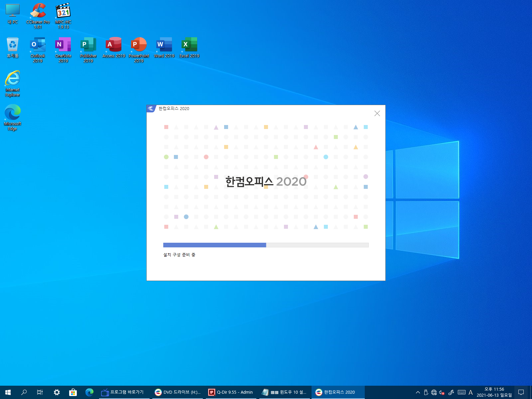Viewport: 532px width, 399px height.
Task: Open the Windows Start menu
Action: point(8,392)
